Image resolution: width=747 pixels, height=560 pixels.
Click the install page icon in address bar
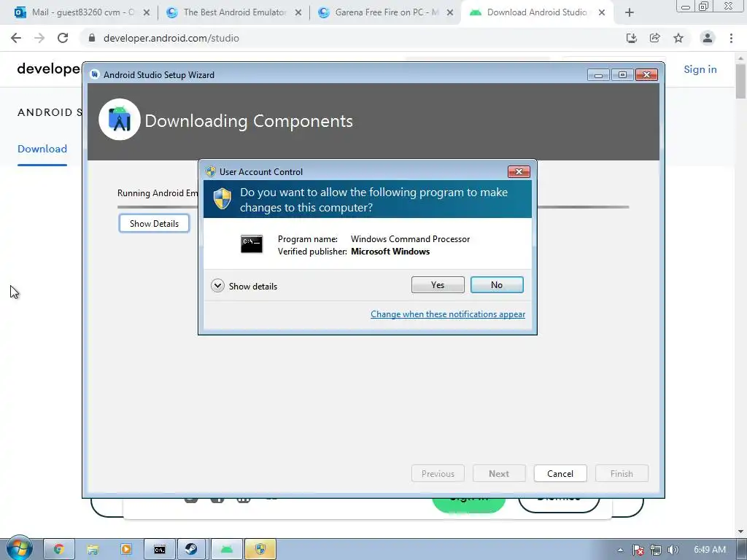[631, 38]
